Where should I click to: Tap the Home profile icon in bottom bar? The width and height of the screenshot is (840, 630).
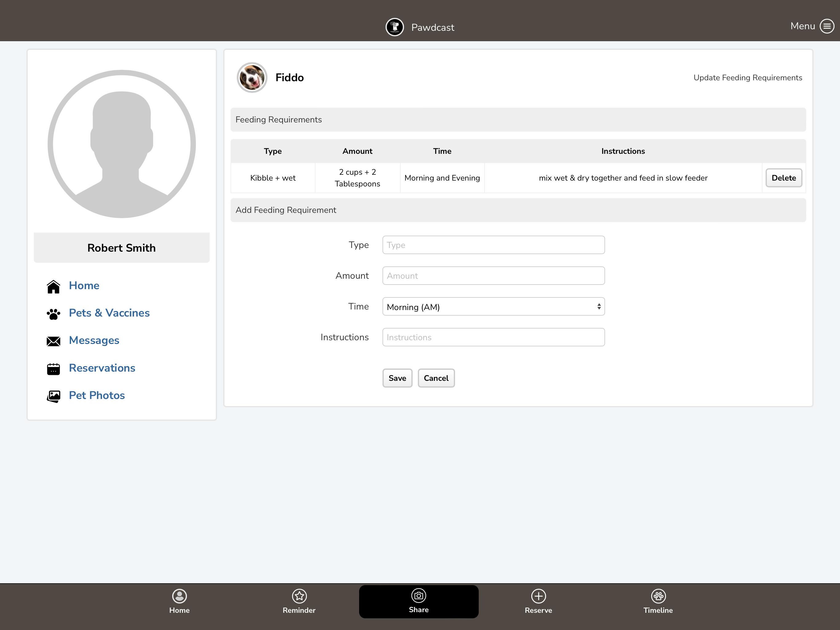pos(179,596)
